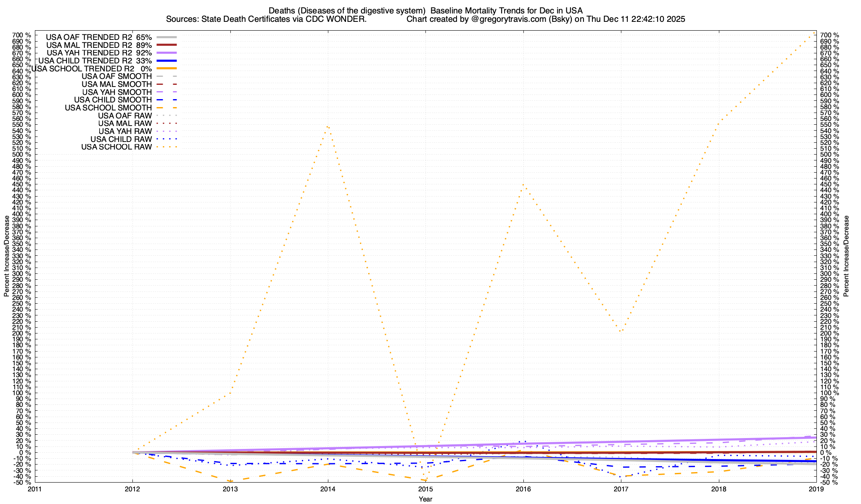Select the USA CHILD SMOOTH legend label
Image resolution: width=861 pixels, height=504 pixels.
(x=113, y=100)
